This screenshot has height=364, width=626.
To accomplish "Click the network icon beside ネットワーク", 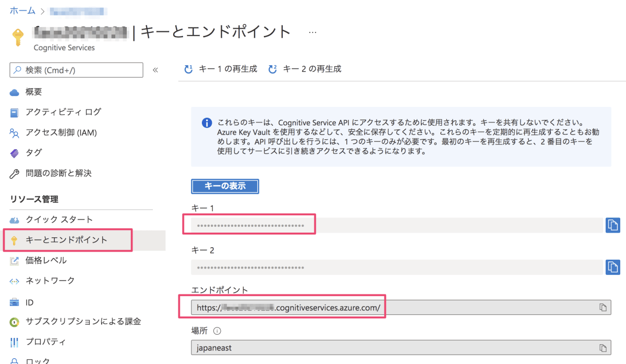I will click(x=15, y=281).
